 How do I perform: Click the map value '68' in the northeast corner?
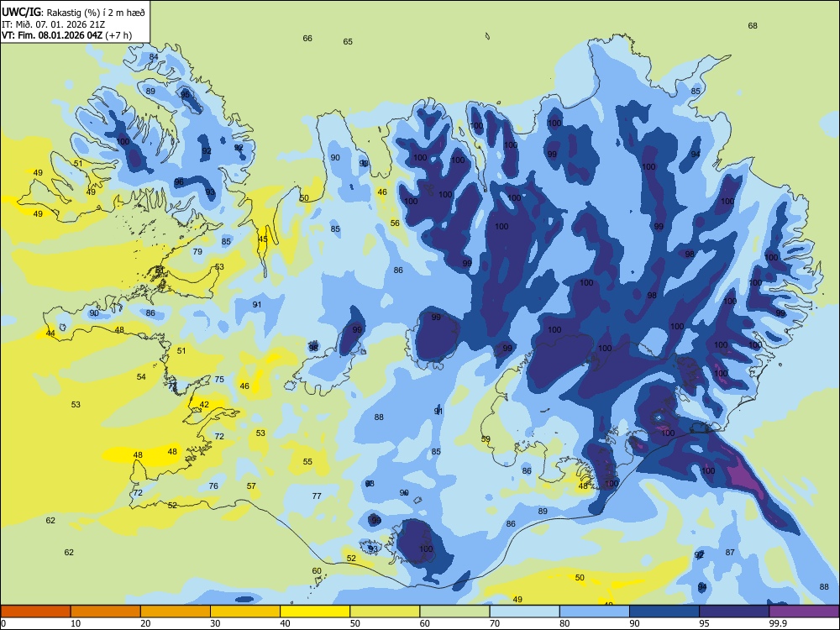(x=753, y=26)
